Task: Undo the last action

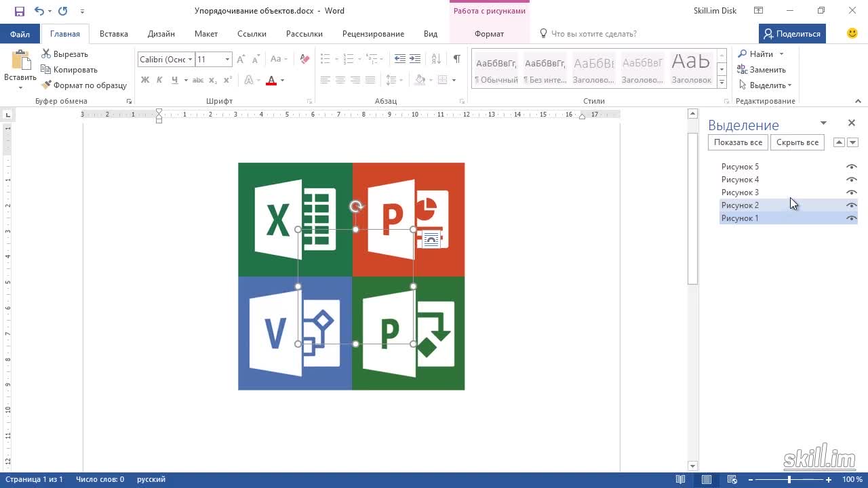Action: tap(39, 11)
